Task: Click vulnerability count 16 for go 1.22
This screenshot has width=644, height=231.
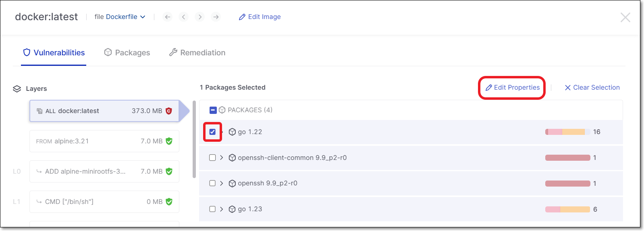Action: [597, 132]
